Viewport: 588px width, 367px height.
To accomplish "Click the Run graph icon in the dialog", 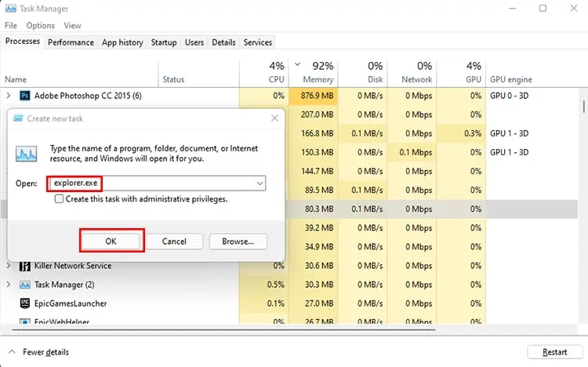I will click(x=26, y=154).
